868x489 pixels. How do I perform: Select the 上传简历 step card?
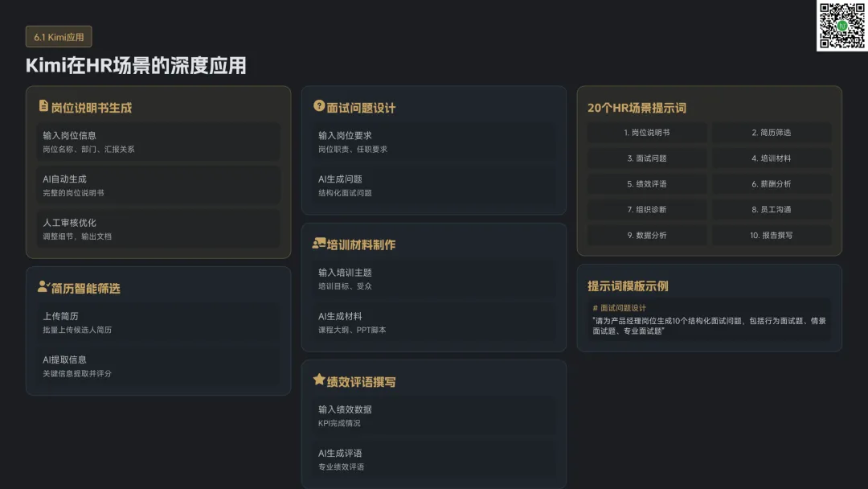(158, 323)
